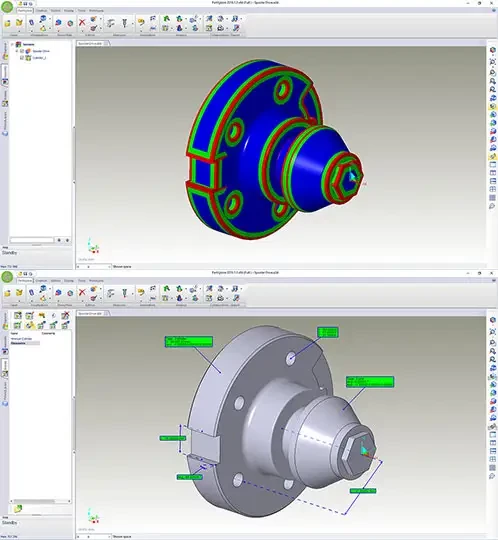Click 'Standby' status text in upper window
This screenshot has width=498, height=540.
pyautogui.click(x=9, y=253)
